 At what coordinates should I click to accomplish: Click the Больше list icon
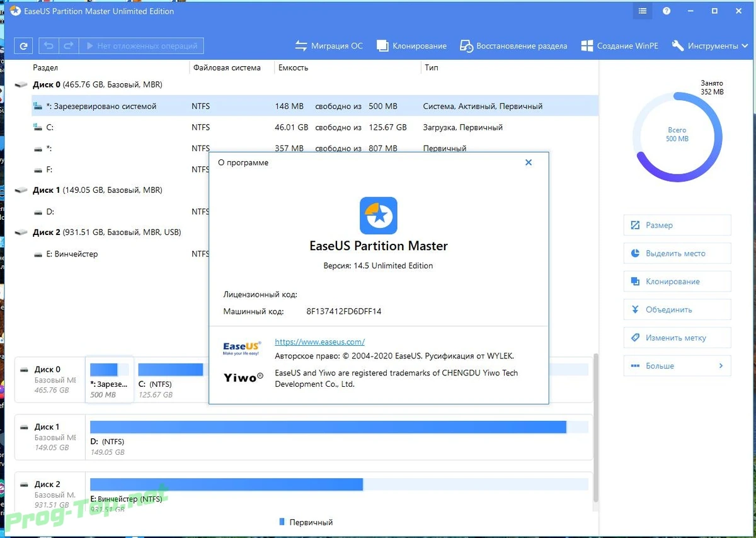634,365
